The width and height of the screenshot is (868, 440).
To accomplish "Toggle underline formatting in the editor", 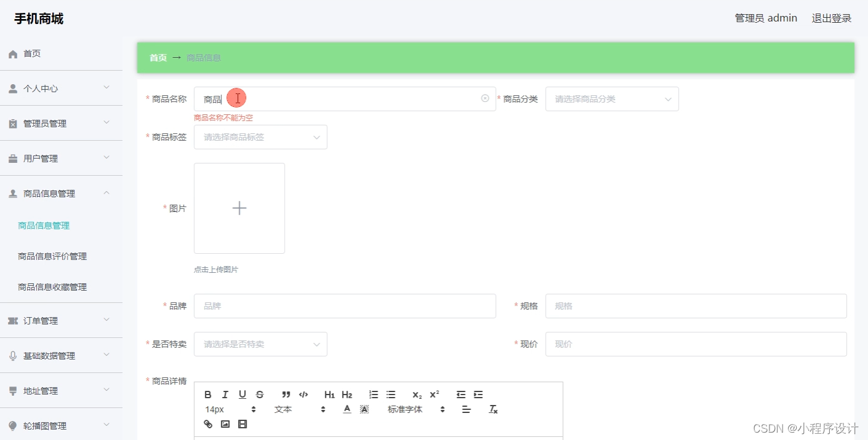I will tap(242, 395).
